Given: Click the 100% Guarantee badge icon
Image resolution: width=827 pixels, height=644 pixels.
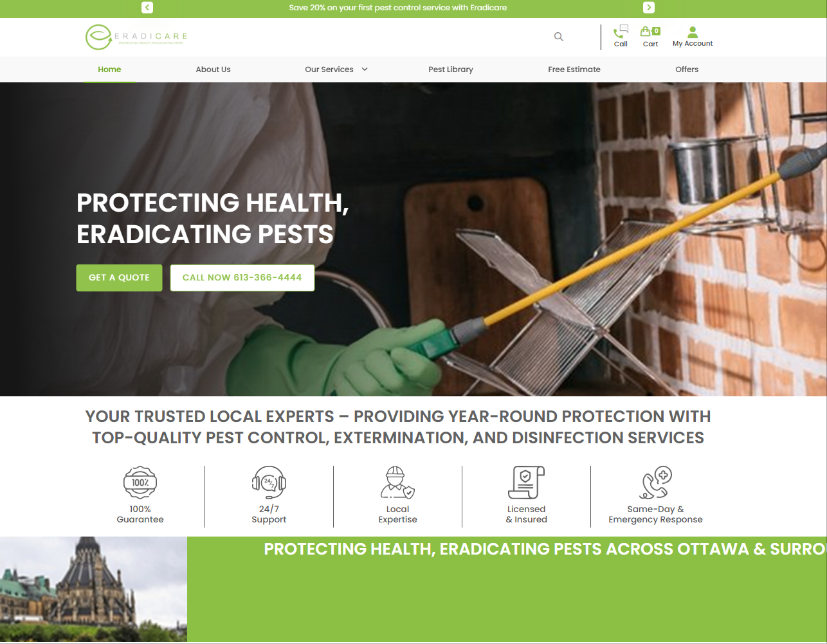Looking at the screenshot, I should tap(140, 483).
